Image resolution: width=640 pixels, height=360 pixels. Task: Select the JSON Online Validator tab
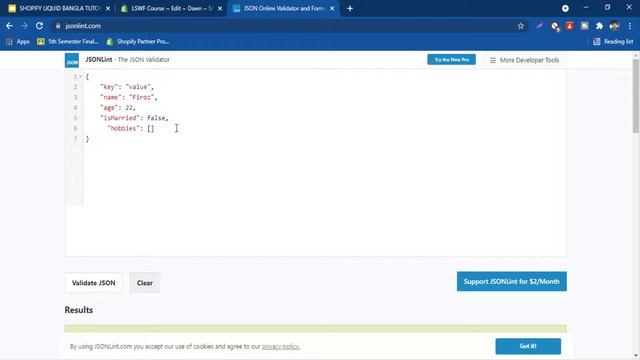click(284, 9)
